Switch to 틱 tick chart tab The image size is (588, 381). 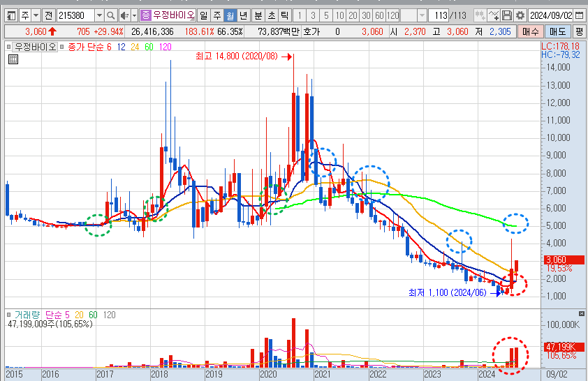[285, 15]
